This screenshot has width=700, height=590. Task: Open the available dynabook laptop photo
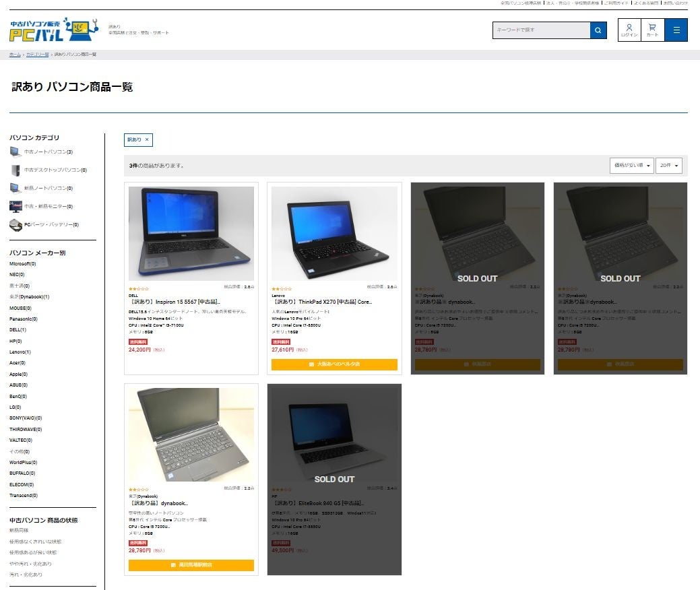191,434
